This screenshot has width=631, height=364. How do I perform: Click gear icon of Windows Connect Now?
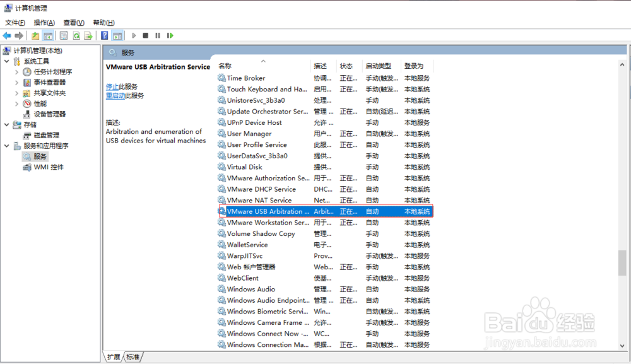coord(221,334)
